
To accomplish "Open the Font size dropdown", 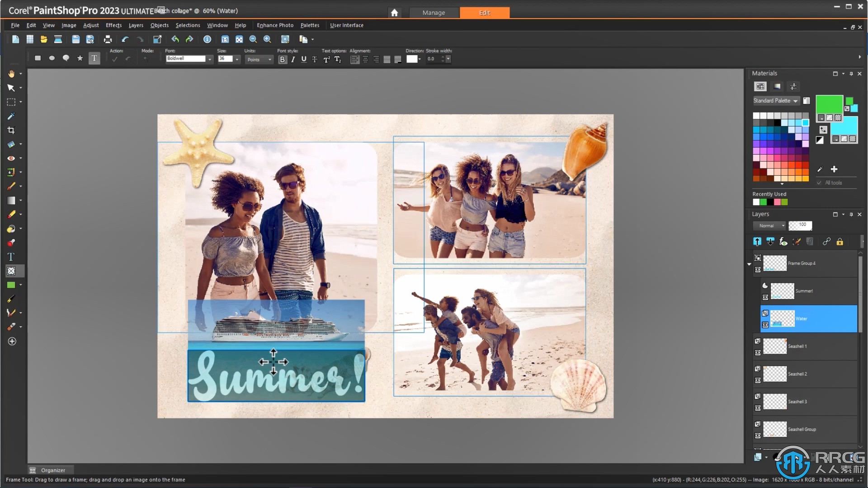I will [238, 58].
